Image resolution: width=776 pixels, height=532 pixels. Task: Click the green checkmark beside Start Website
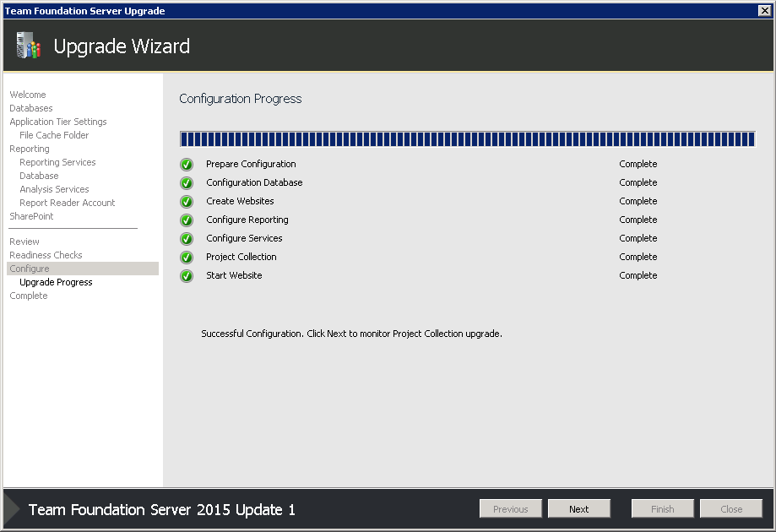(x=187, y=275)
